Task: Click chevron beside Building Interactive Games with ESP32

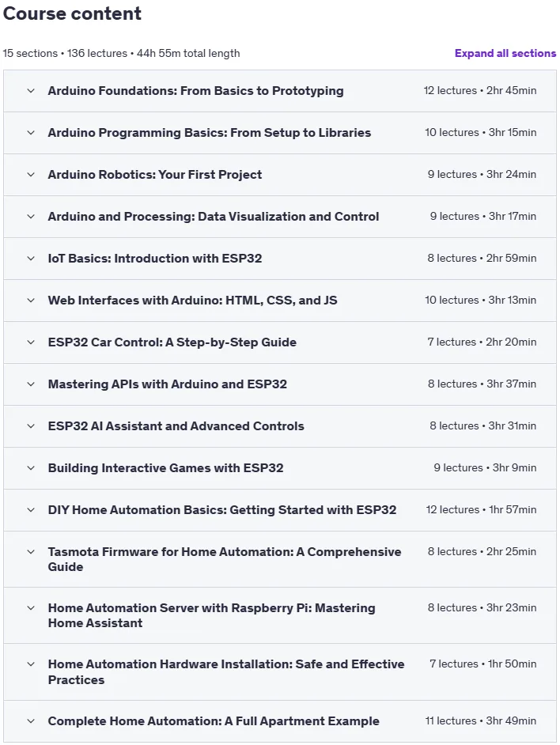Action: 31,468
